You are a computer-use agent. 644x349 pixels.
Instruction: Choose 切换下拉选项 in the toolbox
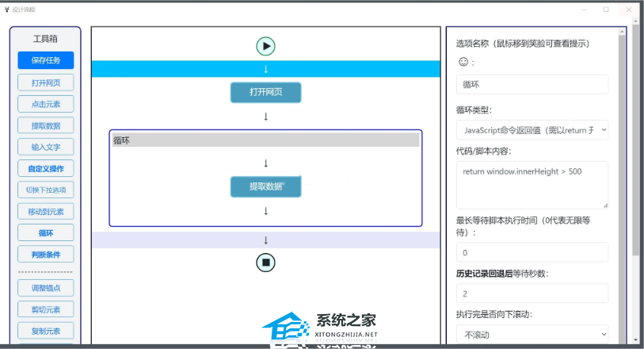[46, 190]
